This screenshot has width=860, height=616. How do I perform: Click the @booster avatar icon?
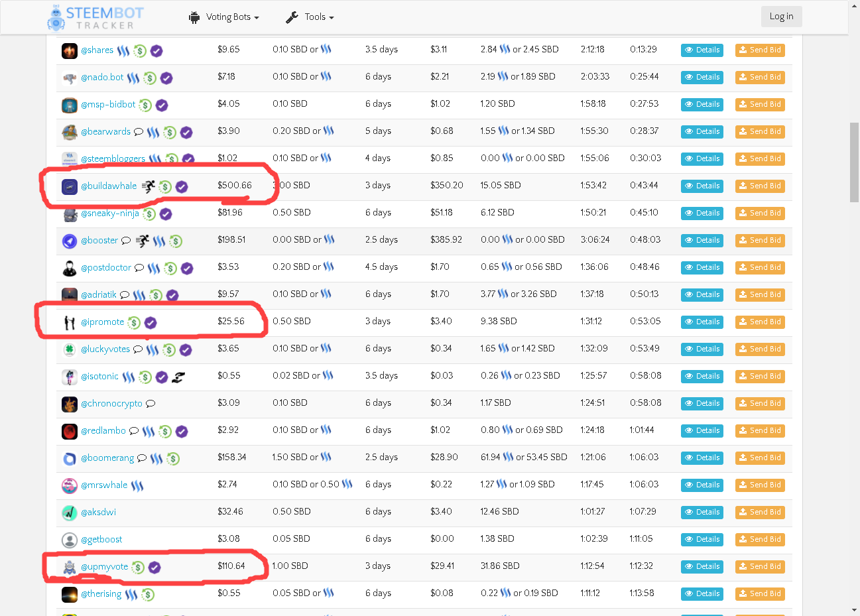70,241
